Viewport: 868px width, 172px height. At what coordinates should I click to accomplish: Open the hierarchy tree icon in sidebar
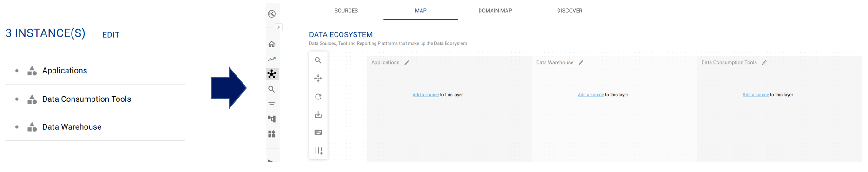point(272,119)
